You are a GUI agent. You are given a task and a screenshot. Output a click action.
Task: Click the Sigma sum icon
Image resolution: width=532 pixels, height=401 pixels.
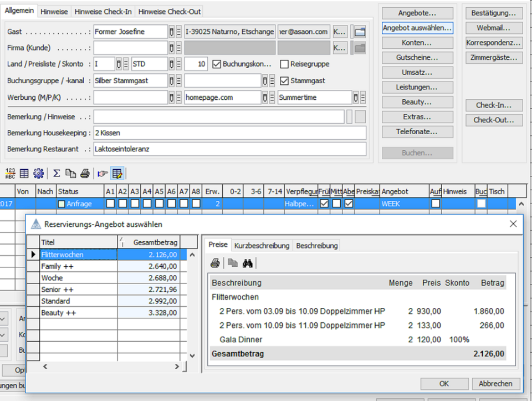coord(57,173)
